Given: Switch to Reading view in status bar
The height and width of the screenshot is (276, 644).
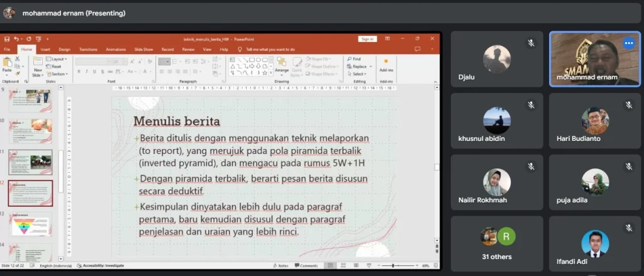Looking at the screenshot, I should click(355, 266).
